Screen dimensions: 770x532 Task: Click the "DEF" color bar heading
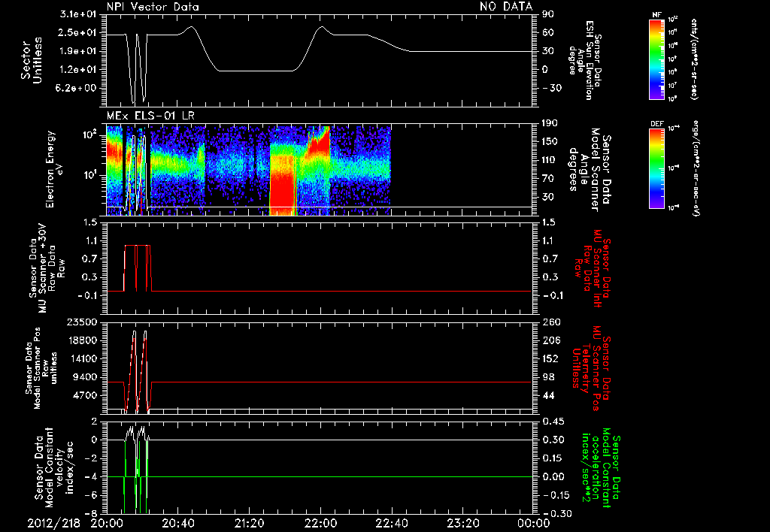pyautogui.click(x=656, y=124)
